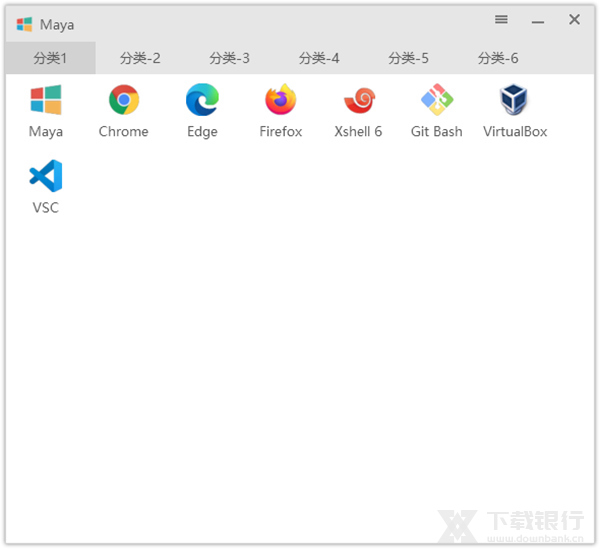Screen dimensions: 600x549
Task: Launch the Firefox browser icon
Action: (280, 101)
